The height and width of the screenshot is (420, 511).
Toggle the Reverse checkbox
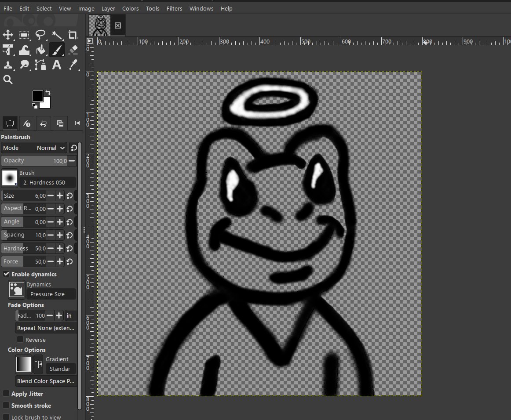20,339
